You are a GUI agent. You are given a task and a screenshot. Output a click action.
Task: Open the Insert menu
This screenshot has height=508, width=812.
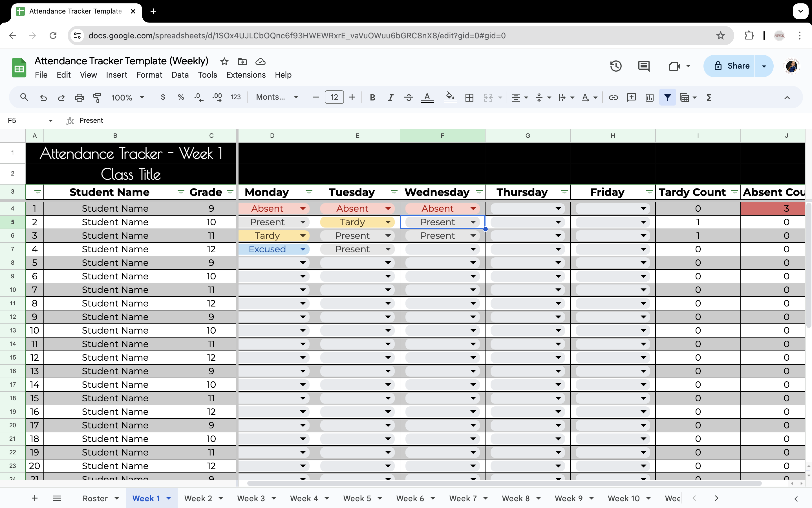pos(116,75)
